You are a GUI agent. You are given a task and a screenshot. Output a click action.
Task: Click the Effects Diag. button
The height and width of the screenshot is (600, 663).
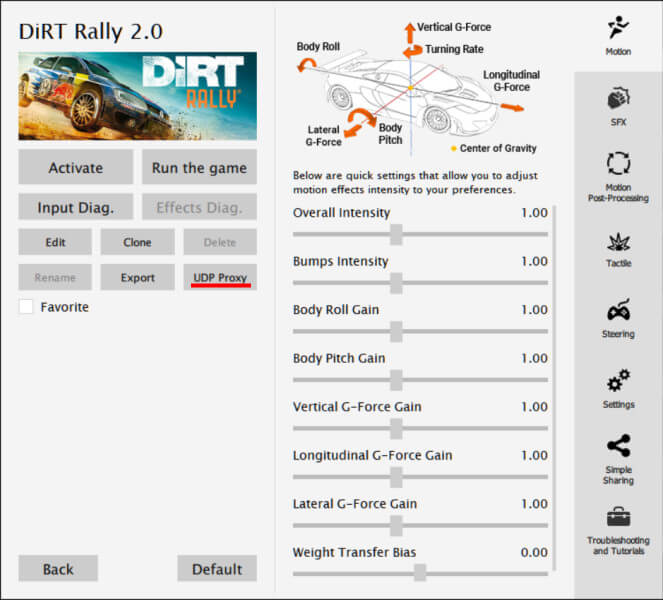click(x=199, y=207)
